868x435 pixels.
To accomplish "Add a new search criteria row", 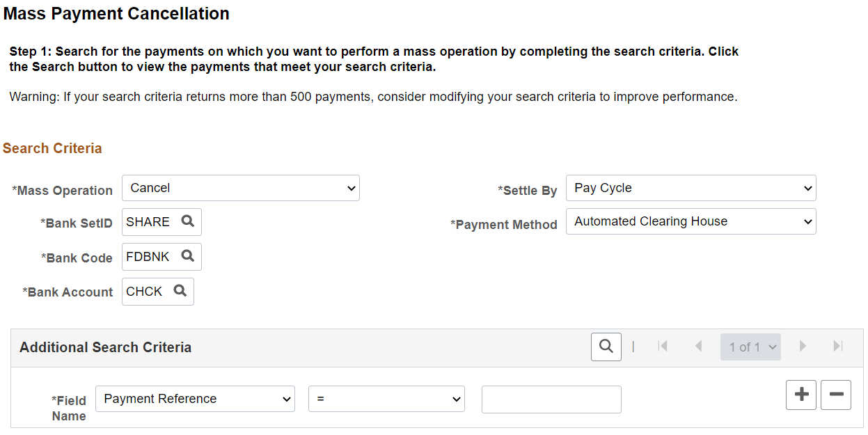I will point(800,395).
